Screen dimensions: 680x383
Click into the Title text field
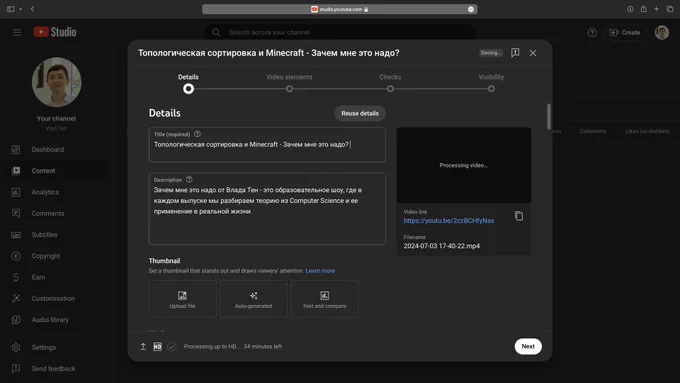pyautogui.click(x=267, y=145)
